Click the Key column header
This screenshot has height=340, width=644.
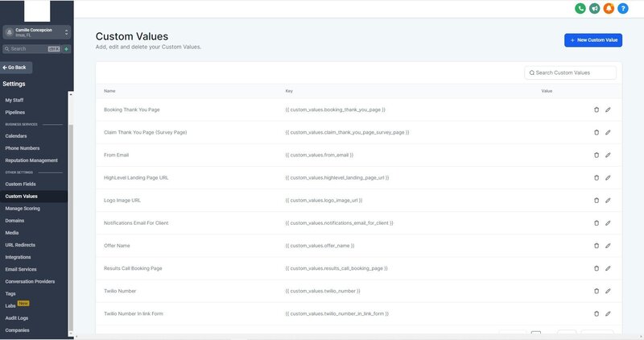[x=289, y=91]
